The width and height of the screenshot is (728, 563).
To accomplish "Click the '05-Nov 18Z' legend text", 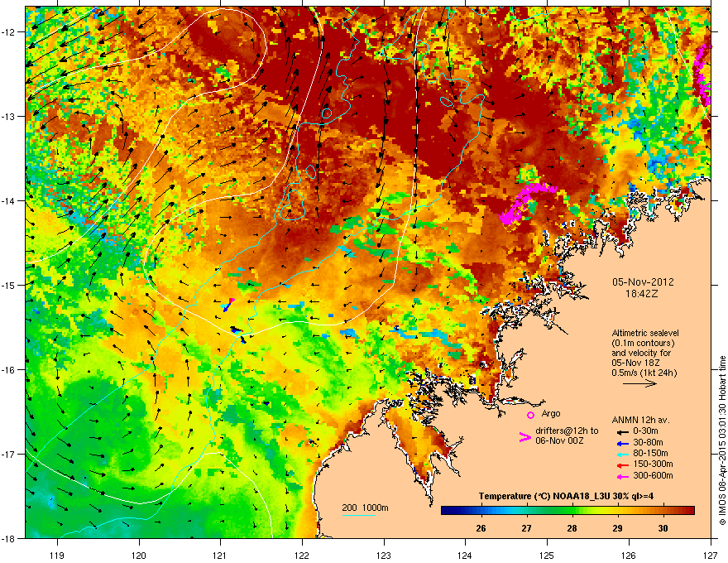I will (x=635, y=363).
